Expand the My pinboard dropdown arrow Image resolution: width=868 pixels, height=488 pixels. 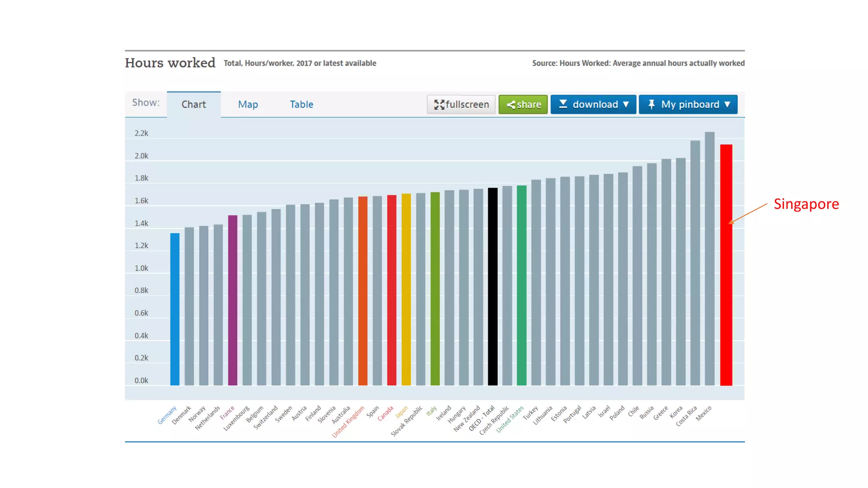pos(727,104)
